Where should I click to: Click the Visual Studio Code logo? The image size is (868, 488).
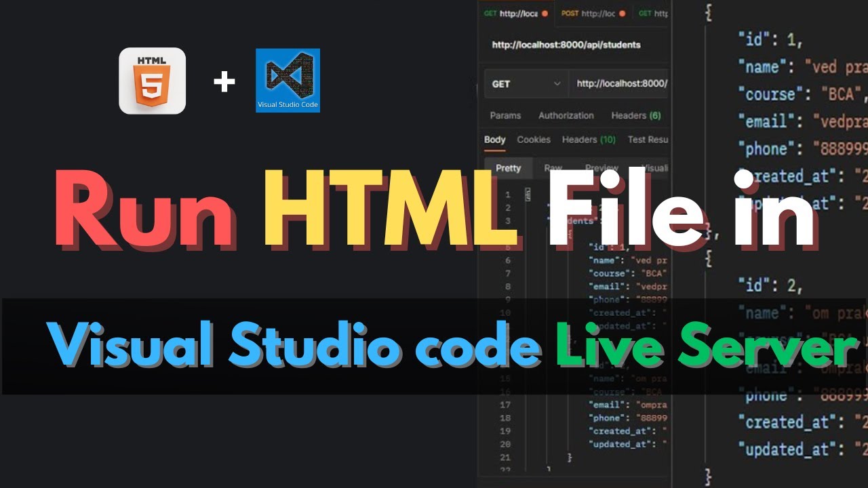(x=288, y=81)
